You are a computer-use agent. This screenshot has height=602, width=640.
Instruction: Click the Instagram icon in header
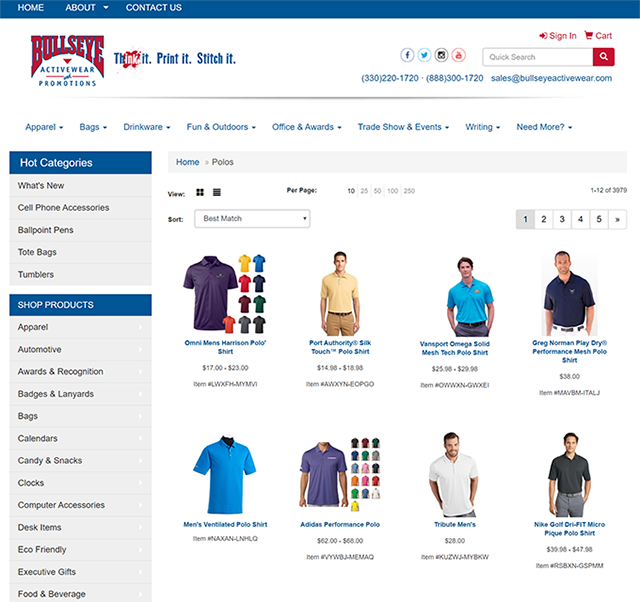[x=441, y=55]
